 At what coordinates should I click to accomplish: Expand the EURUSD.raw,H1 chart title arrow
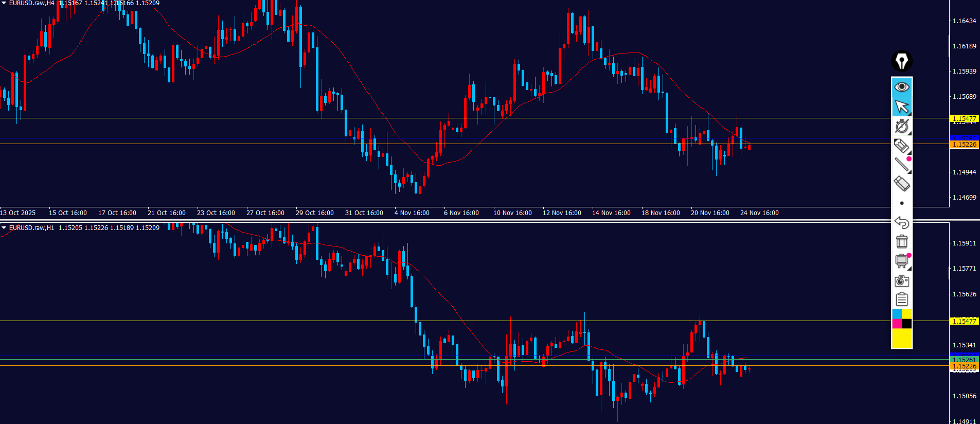point(4,227)
